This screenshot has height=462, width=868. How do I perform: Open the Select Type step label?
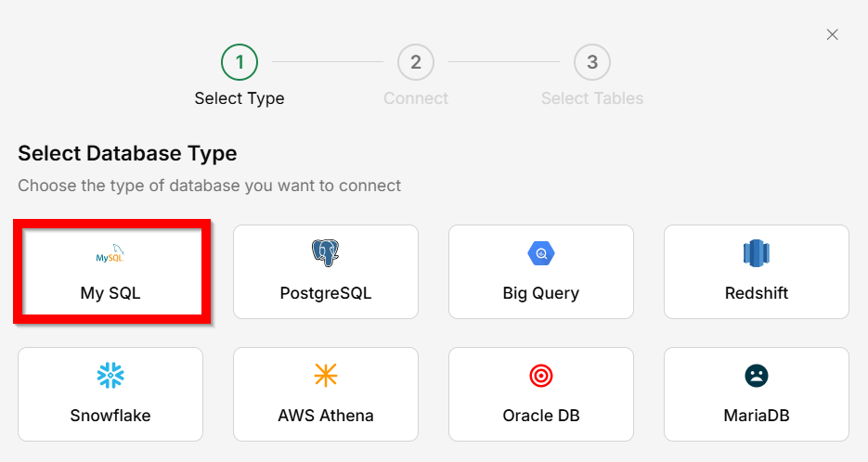tap(240, 98)
